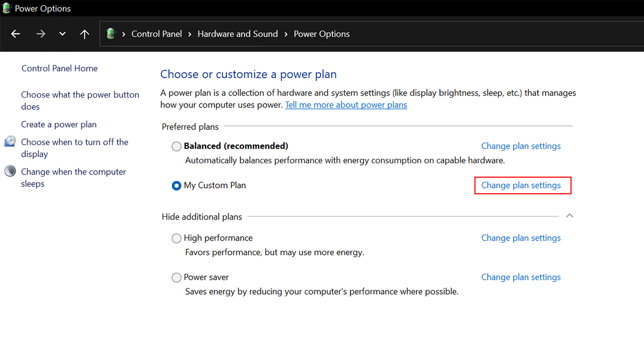Open the Control Panel breadcrumb

pyautogui.click(x=157, y=34)
